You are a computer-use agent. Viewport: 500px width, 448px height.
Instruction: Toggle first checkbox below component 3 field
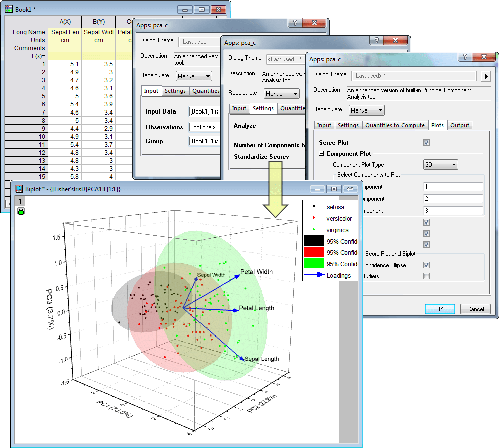click(x=426, y=222)
